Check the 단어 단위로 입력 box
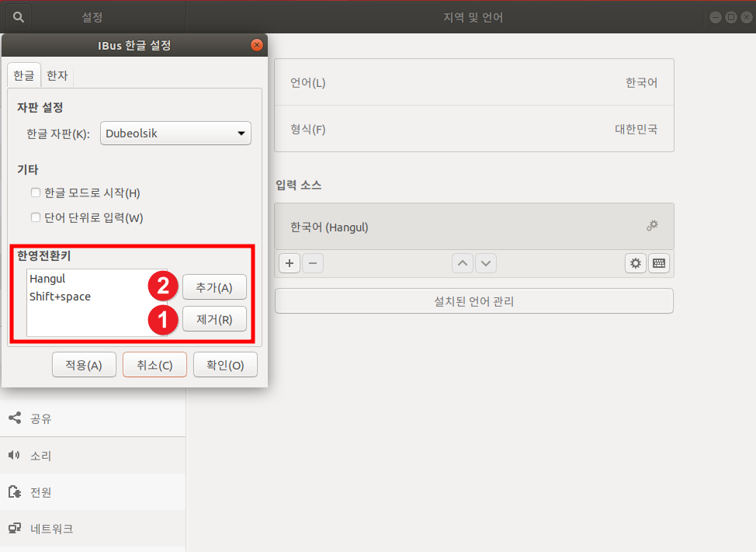This screenshot has width=756, height=552. pos(35,217)
